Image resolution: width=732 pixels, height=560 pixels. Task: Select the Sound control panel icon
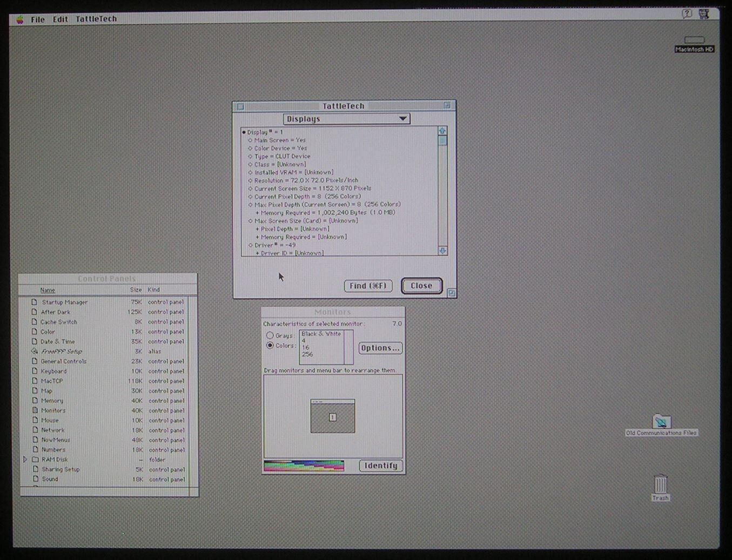click(35, 479)
